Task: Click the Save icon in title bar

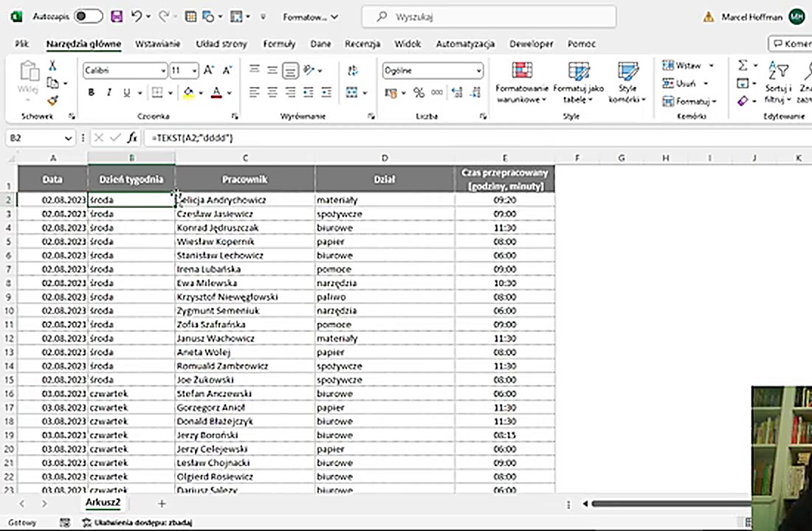Action: (x=116, y=16)
